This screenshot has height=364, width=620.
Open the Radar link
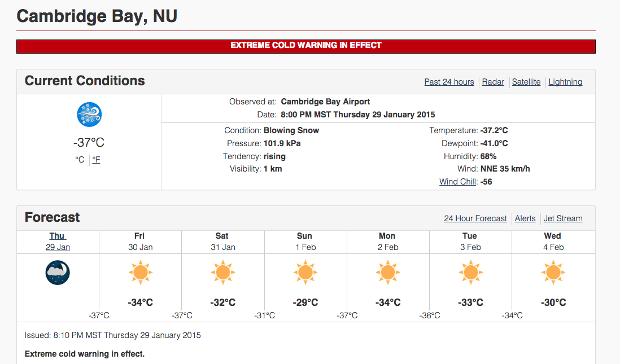pyautogui.click(x=493, y=82)
